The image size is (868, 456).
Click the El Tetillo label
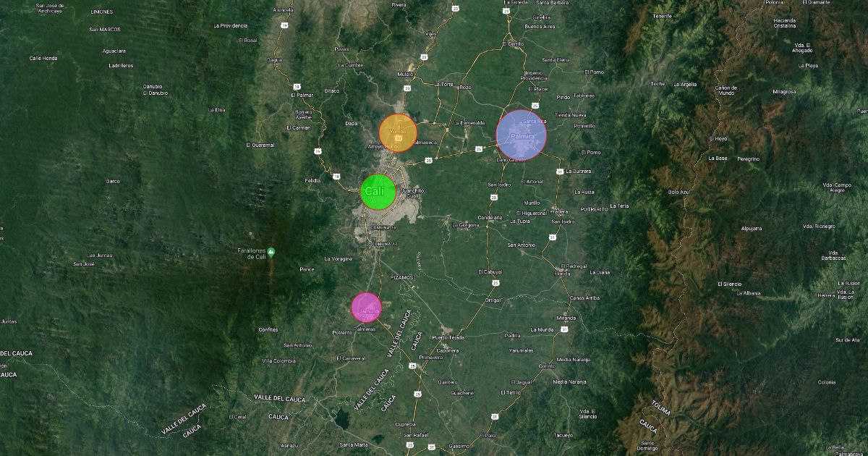[512, 392]
